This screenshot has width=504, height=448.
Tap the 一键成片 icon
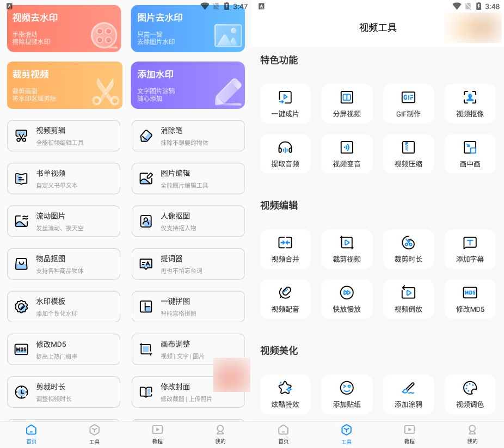(x=285, y=97)
